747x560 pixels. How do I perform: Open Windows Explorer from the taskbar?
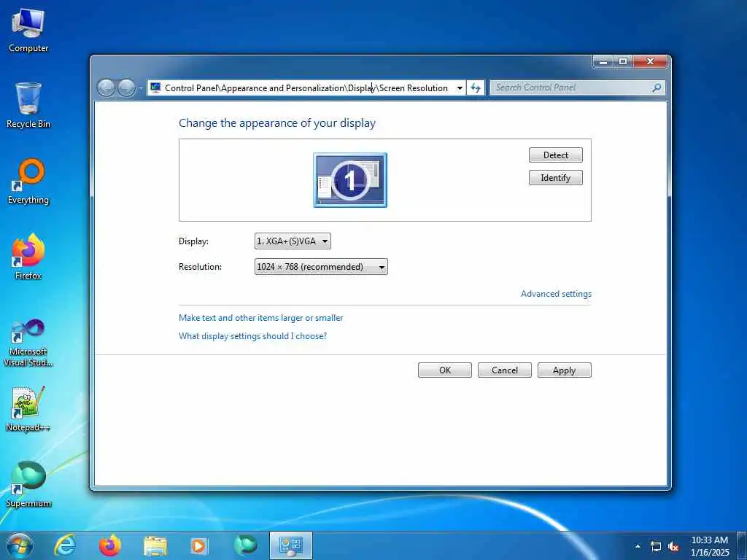(x=155, y=546)
